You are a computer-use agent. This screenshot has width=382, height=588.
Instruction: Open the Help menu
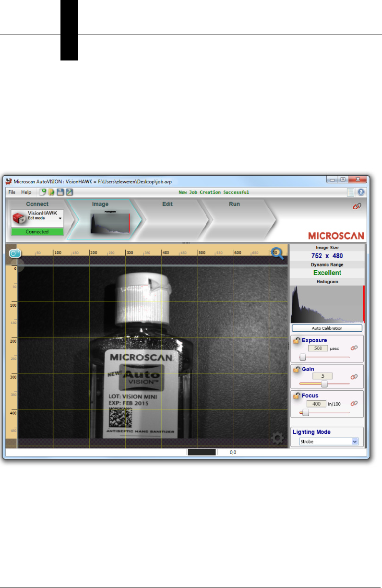pos(26,192)
